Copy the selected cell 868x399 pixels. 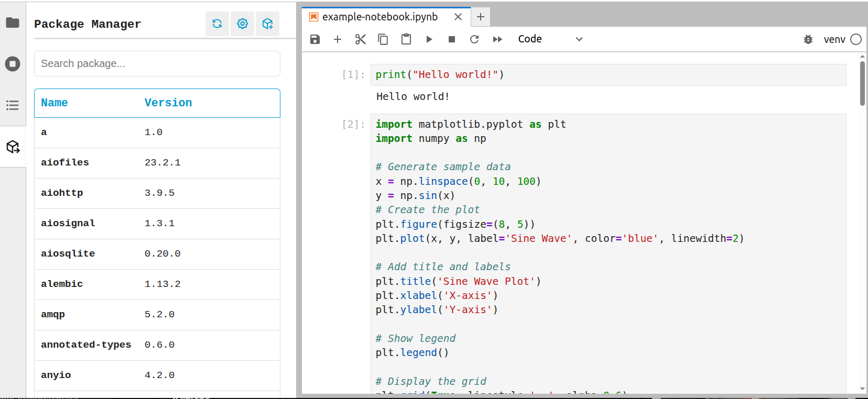point(383,39)
